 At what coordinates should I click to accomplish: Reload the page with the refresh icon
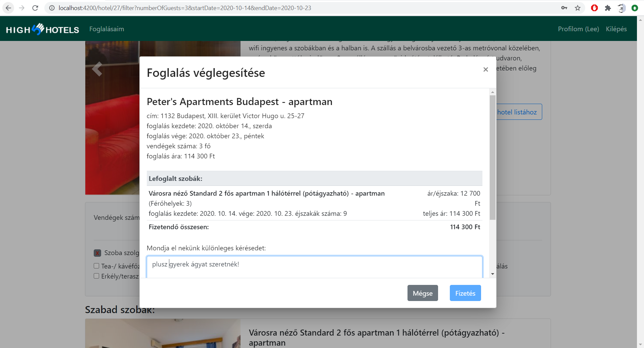click(x=35, y=8)
